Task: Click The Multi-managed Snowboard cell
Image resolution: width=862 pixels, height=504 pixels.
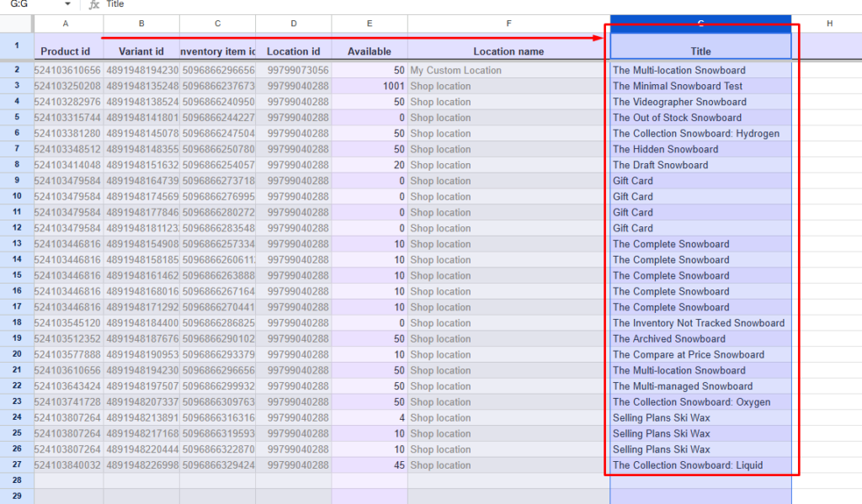Action: 701,386
